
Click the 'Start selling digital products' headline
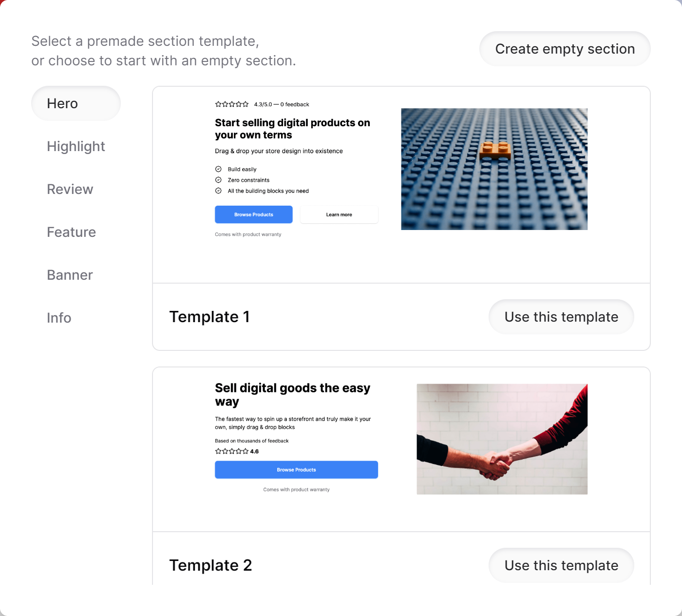point(292,129)
